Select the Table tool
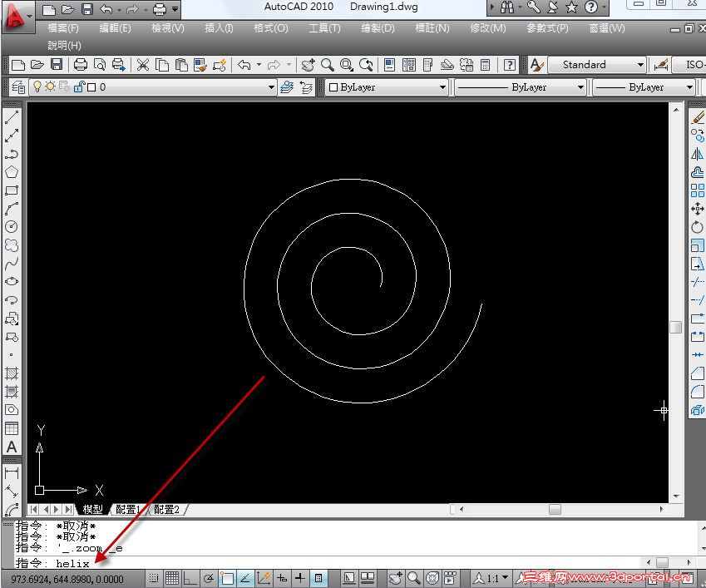The height and width of the screenshot is (588, 706). pos(12,428)
